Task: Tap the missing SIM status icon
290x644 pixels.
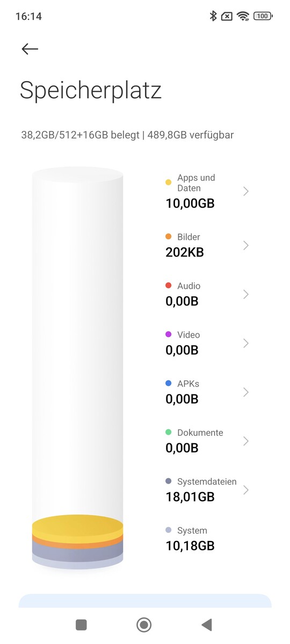Action: 227,16
